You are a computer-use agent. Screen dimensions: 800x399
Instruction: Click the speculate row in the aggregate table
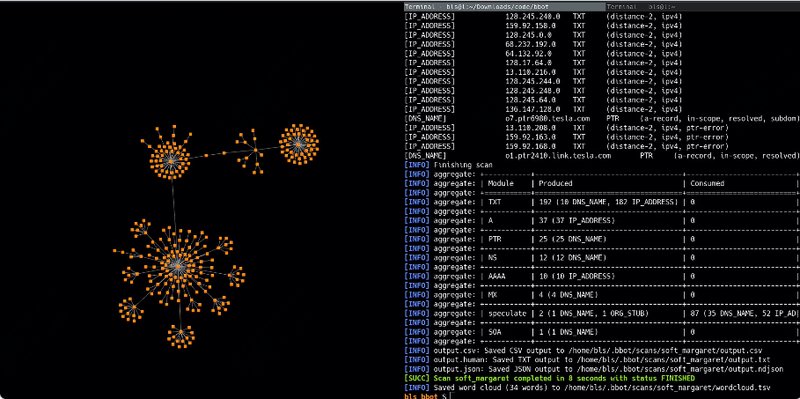coord(602,314)
